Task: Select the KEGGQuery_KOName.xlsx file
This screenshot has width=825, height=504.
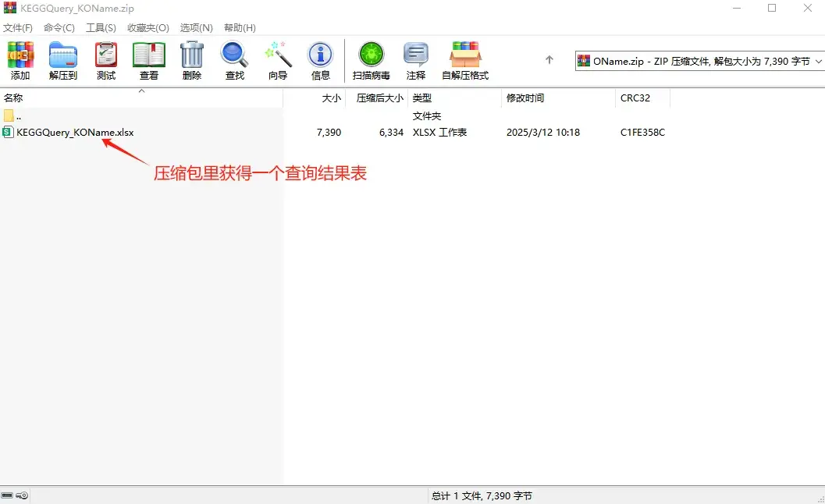Action: [74, 132]
